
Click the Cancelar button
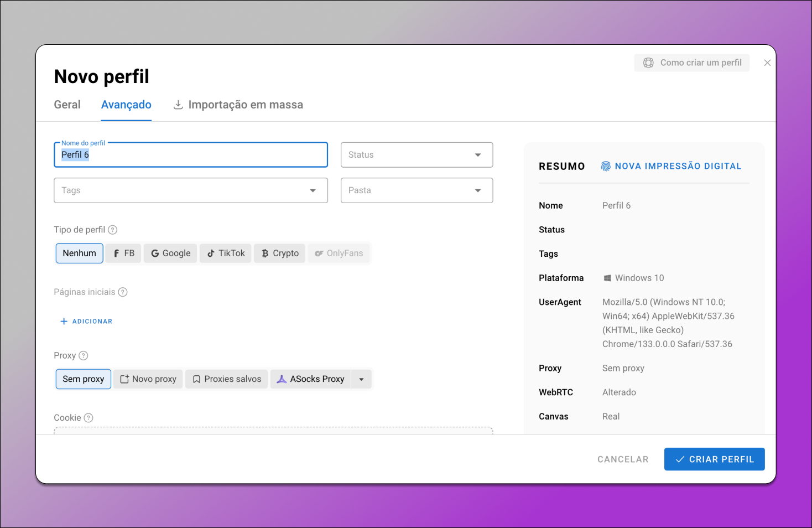click(x=623, y=459)
